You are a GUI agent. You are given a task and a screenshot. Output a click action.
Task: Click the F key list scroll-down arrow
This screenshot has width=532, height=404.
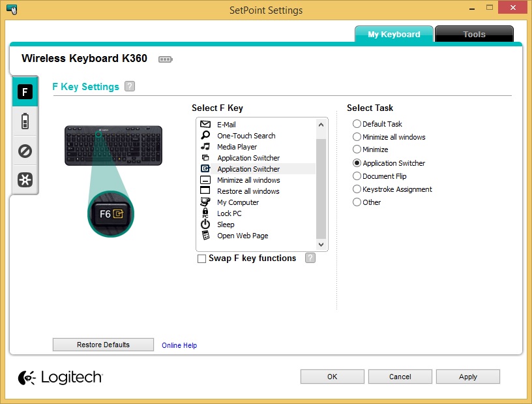[321, 244]
